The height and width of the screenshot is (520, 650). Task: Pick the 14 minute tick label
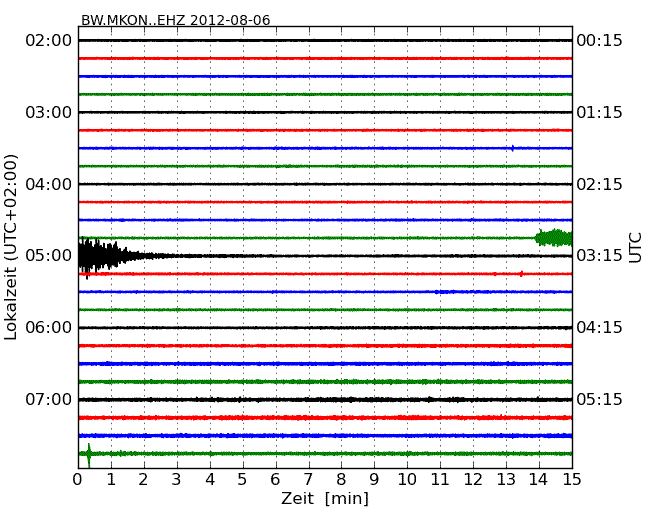pos(538,480)
